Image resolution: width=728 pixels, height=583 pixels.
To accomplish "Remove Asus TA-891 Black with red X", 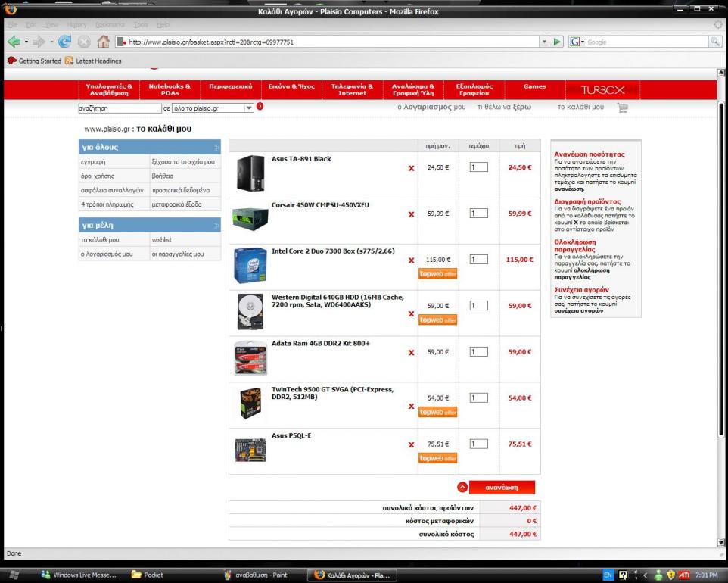I will click(x=412, y=168).
